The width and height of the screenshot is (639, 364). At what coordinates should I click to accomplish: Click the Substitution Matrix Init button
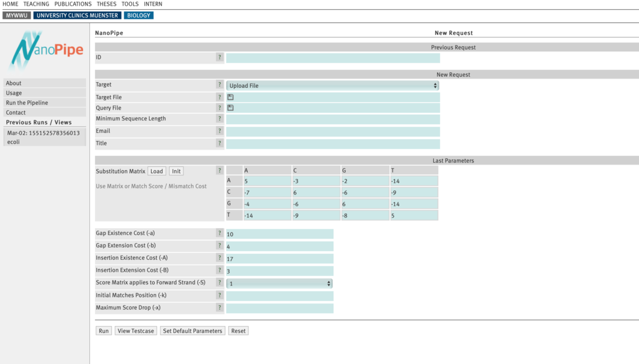coord(176,171)
